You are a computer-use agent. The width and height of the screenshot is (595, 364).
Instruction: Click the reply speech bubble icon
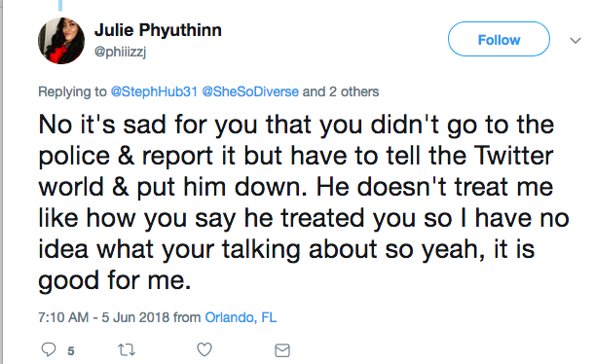click(49, 349)
